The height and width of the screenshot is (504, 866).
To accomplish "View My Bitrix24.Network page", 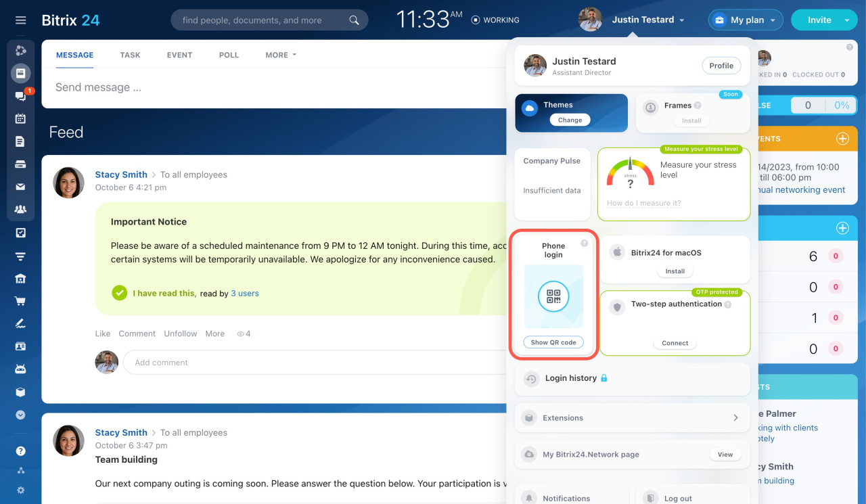I will [x=725, y=455].
